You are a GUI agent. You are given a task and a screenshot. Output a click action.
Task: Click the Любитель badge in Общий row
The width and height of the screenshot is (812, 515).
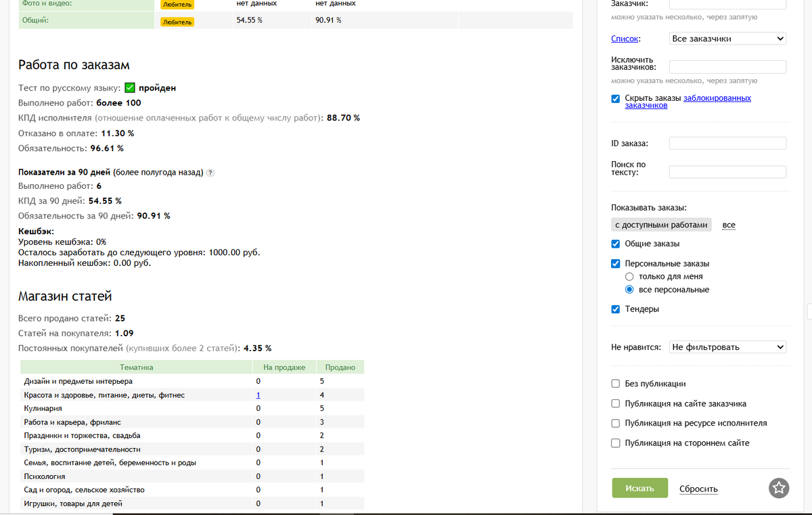(177, 22)
